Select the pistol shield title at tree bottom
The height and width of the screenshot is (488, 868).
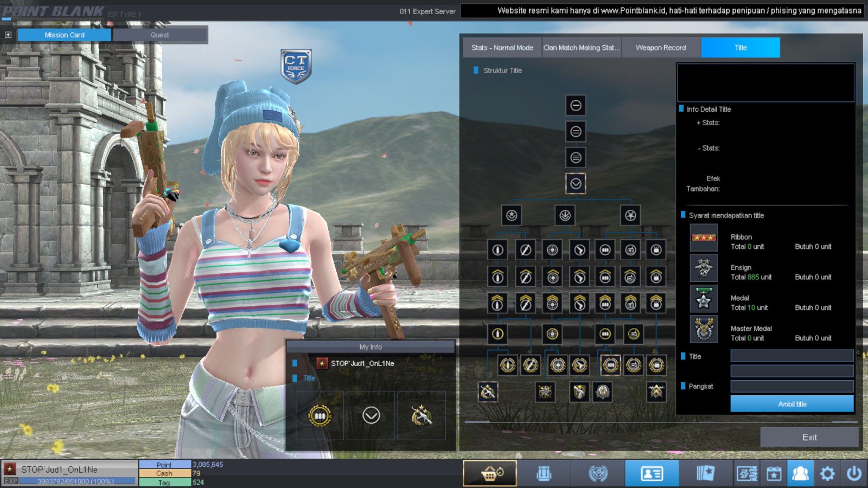(579, 391)
